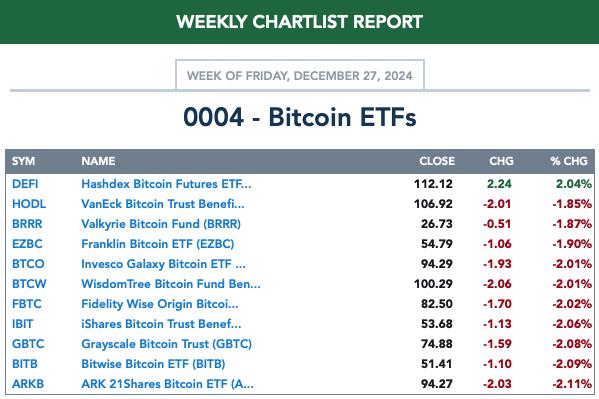
Task: Select the EZBC ticker symbol
Action: coord(27,243)
